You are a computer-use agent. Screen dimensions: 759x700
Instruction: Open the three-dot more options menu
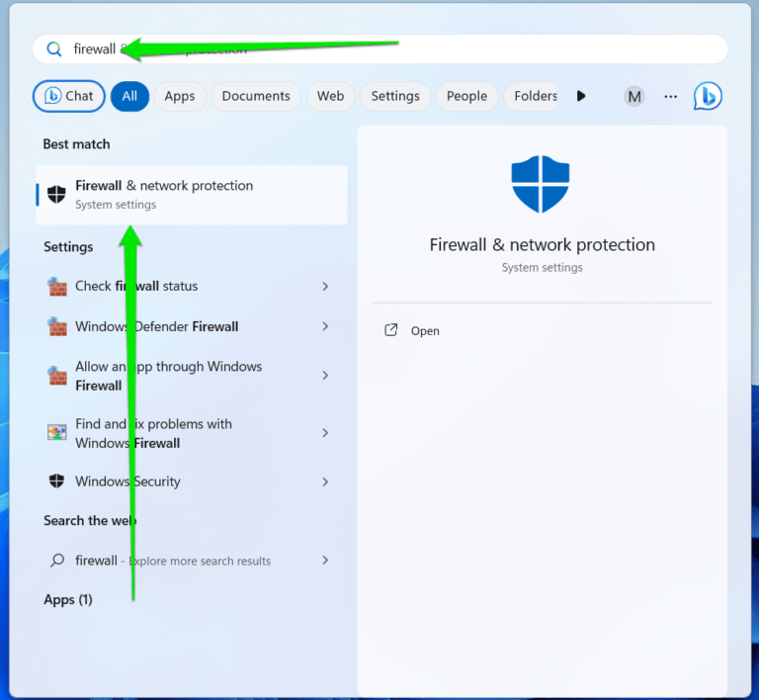point(670,96)
